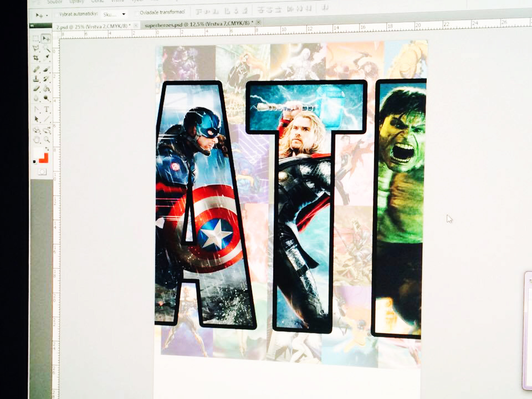Select the Lasso tool
Screen dimensions: 532x399
click(x=36, y=48)
